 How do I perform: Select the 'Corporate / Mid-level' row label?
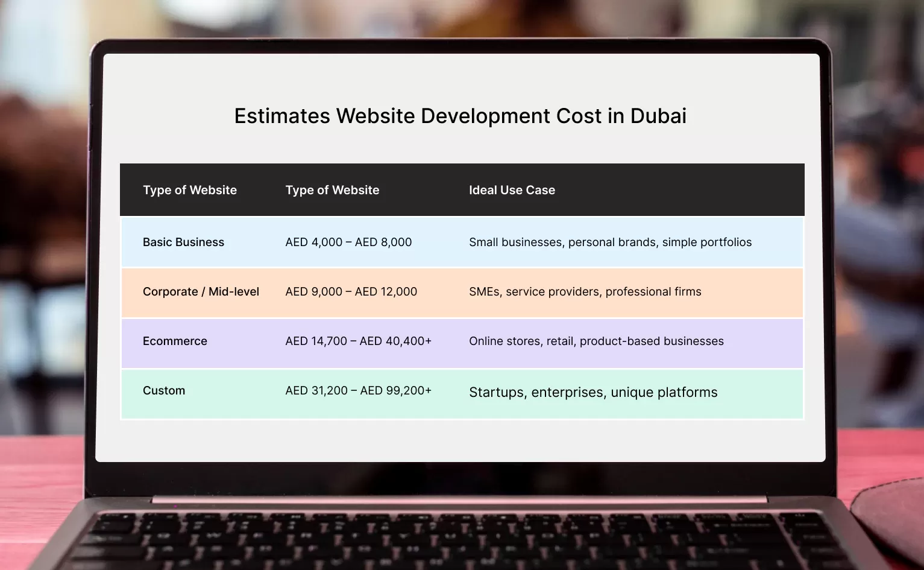pyautogui.click(x=201, y=291)
